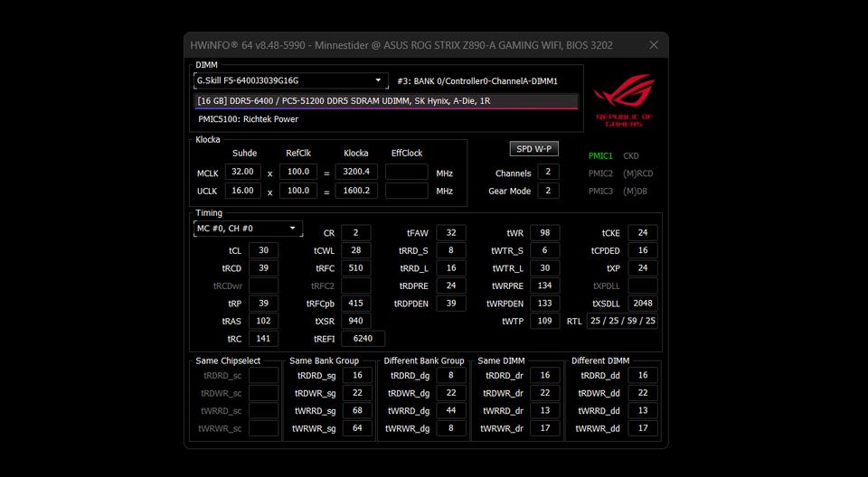Click the tWRWR_dr value 17

coord(544,428)
